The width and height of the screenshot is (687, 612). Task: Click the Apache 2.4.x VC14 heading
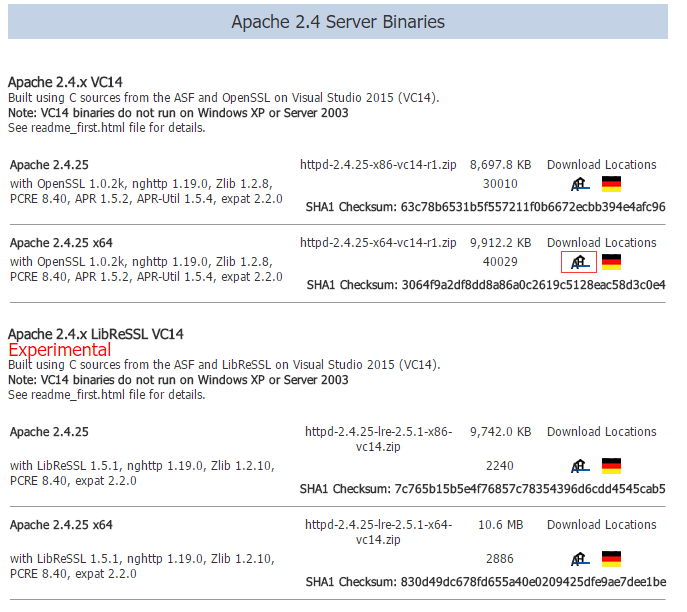point(65,82)
